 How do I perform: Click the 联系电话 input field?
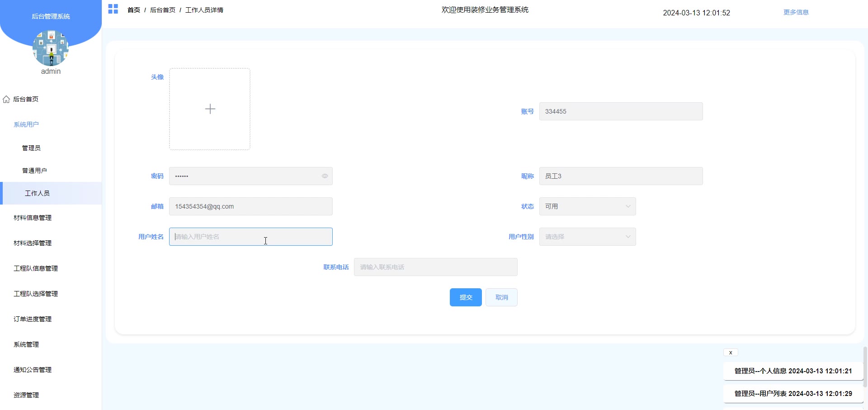click(x=435, y=267)
